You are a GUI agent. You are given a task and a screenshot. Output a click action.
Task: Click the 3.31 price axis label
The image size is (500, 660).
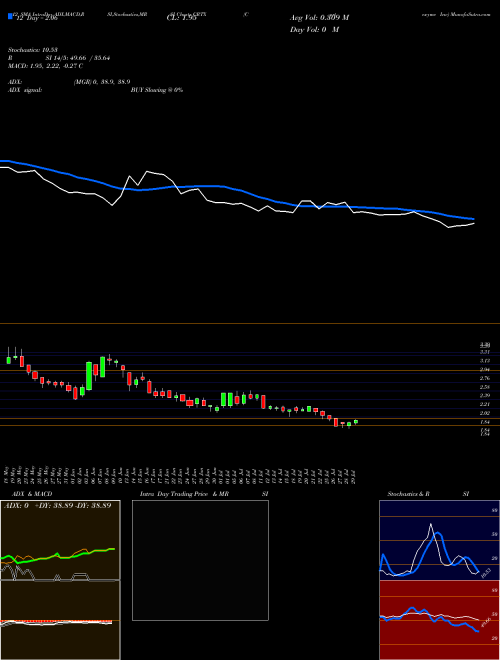click(x=485, y=352)
